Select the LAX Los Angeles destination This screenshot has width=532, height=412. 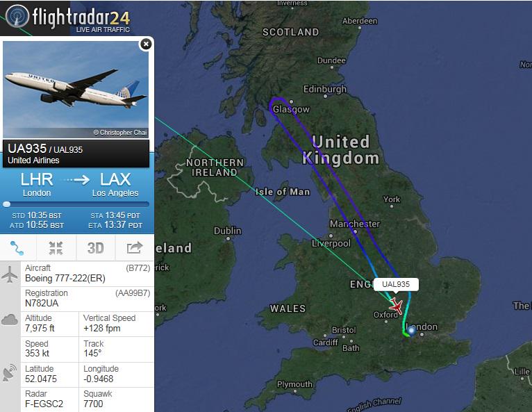point(115,185)
